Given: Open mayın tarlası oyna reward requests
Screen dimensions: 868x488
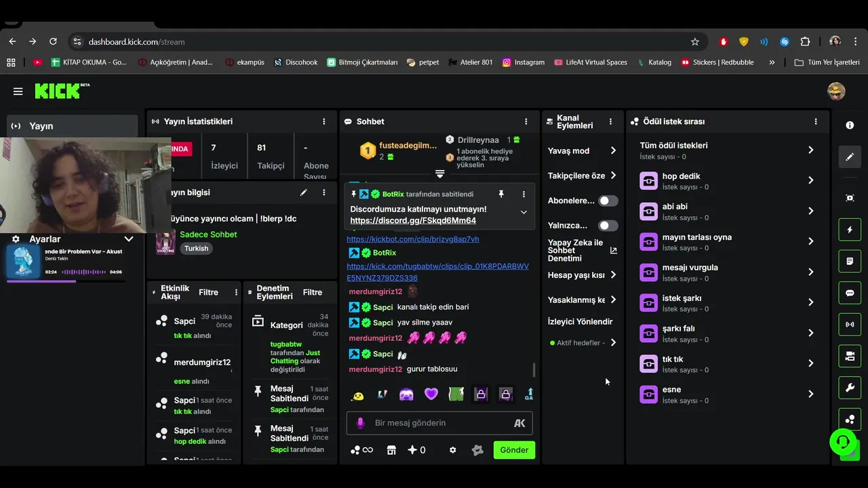Looking at the screenshot, I should click(728, 241).
